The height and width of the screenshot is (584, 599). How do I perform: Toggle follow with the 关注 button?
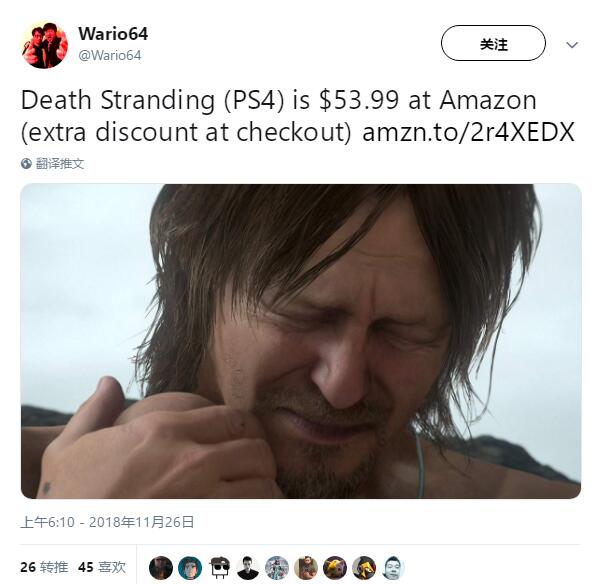point(493,43)
